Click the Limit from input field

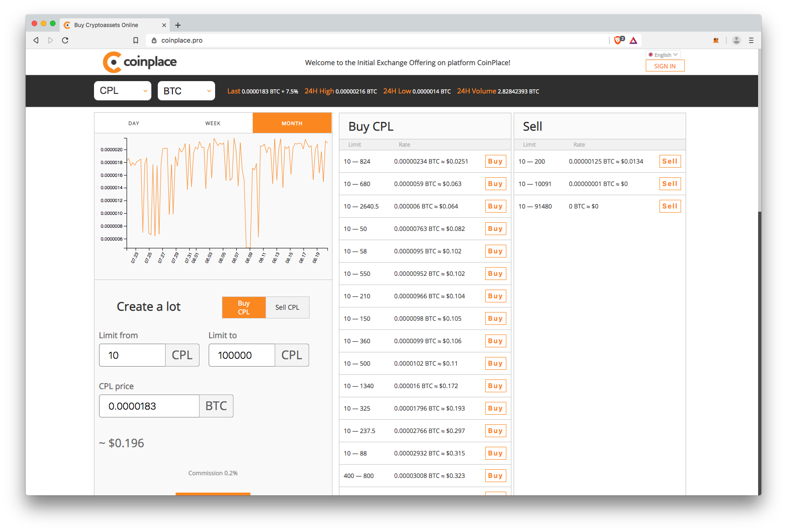(x=132, y=355)
